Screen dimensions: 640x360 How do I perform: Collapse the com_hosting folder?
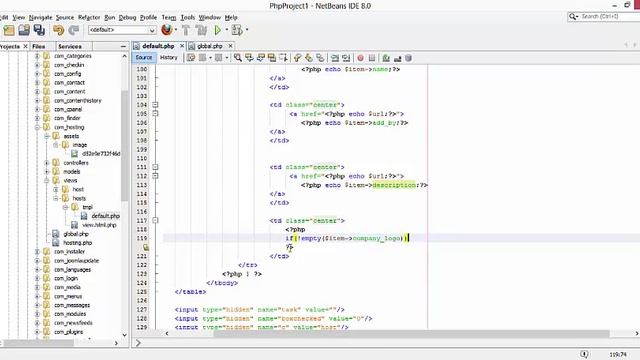[x=37, y=127]
